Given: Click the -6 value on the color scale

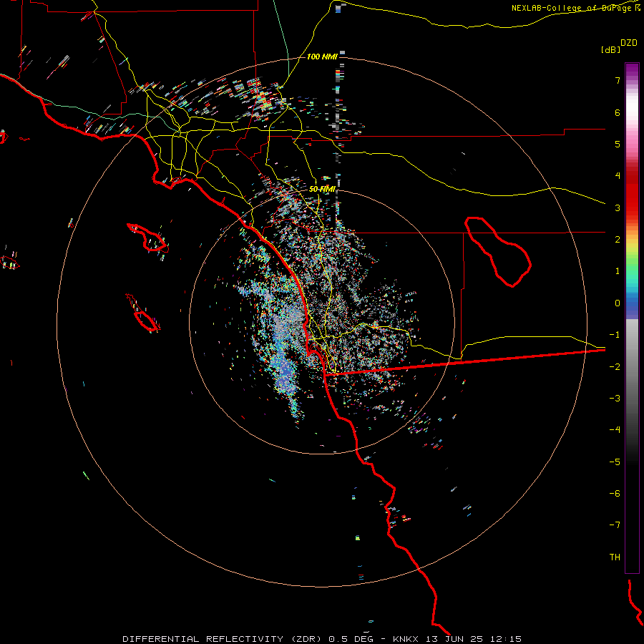Looking at the screenshot, I should 615,494.
